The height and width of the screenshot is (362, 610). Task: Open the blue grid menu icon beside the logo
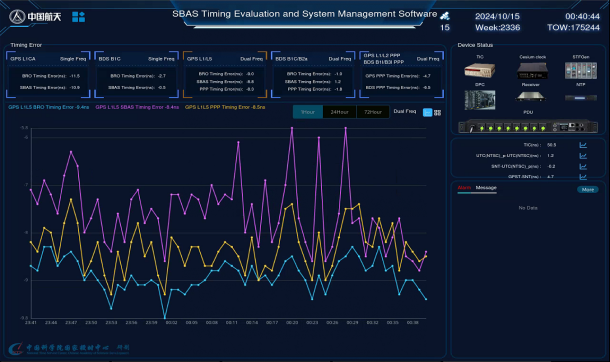79,17
